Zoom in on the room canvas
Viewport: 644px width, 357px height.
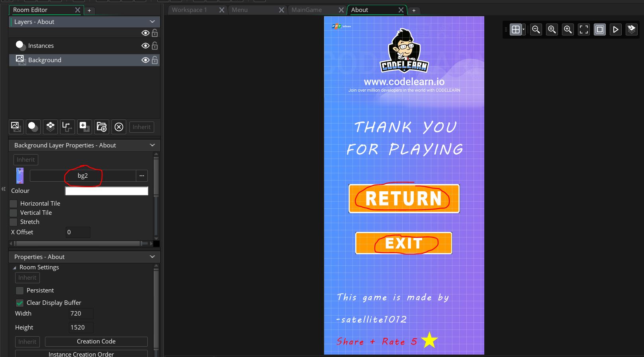point(568,29)
